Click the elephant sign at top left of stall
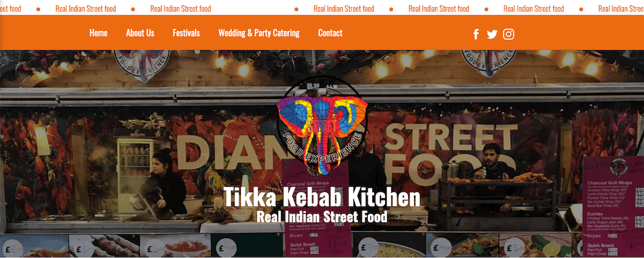644x258 pixels. (x=142, y=64)
